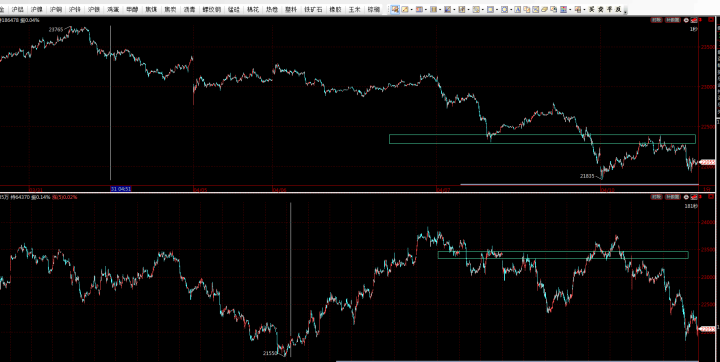Screen dimensions: 720x362
Task: Select the 棉花 tab
Action: (253, 9)
